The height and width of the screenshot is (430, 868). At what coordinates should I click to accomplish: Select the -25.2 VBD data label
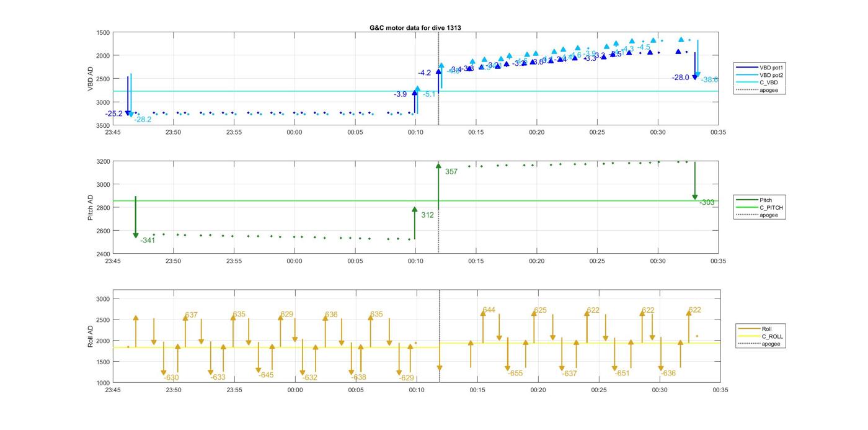pyautogui.click(x=114, y=114)
